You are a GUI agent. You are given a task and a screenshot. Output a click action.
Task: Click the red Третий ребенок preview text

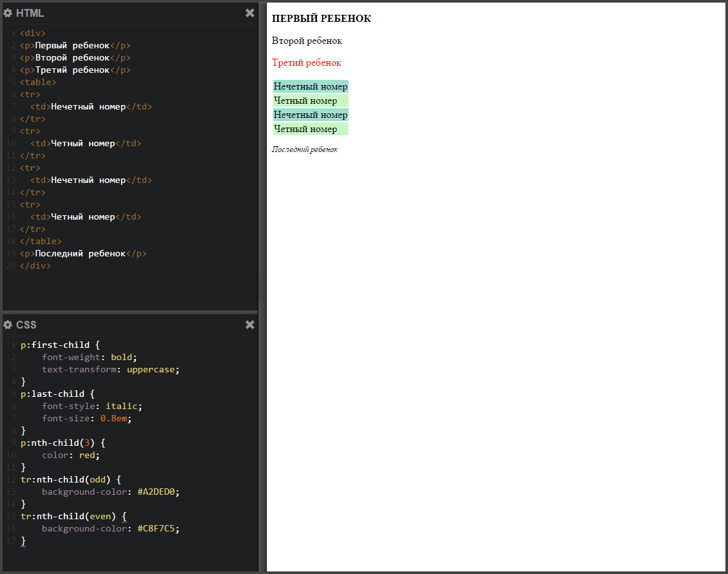(x=307, y=62)
